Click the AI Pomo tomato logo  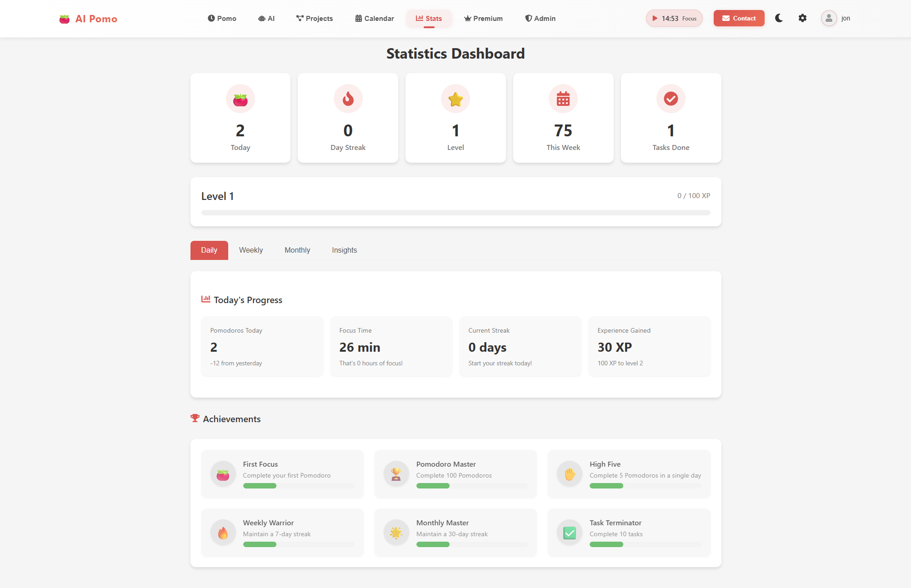[x=65, y=19]
